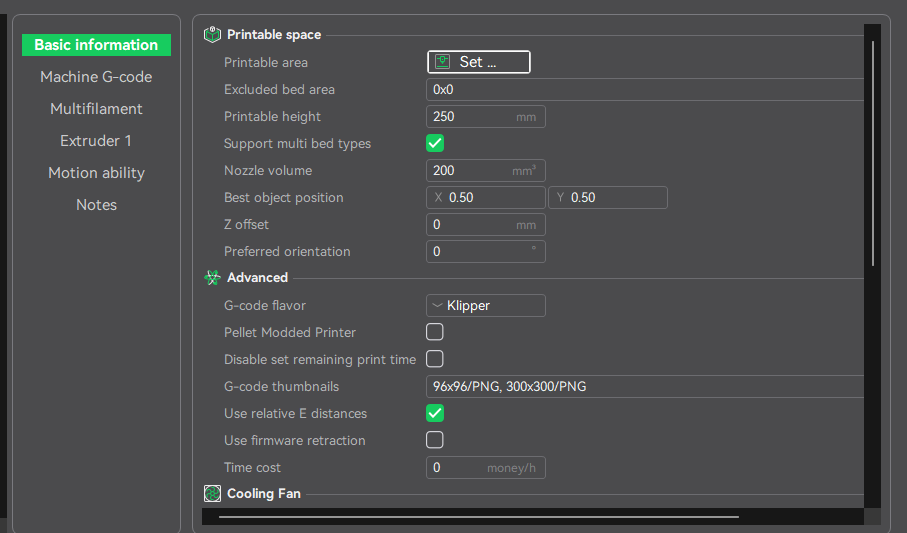Select the Extruder 1 tab
907x533 pixels.
(96, 141)
